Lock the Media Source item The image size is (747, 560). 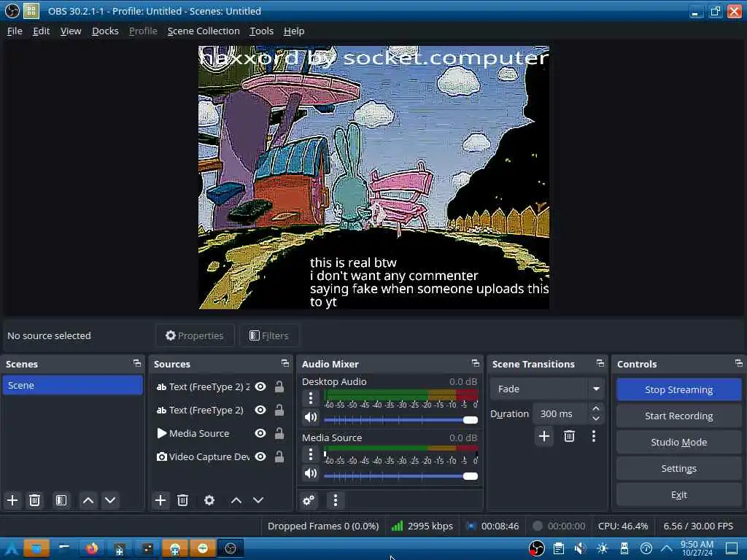279,433
